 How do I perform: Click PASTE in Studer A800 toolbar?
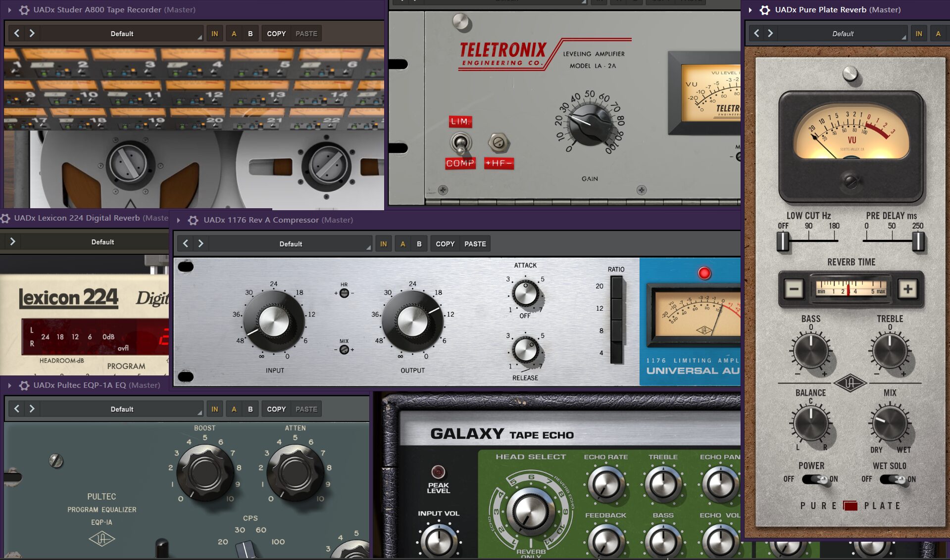click(x=306, y=34)
